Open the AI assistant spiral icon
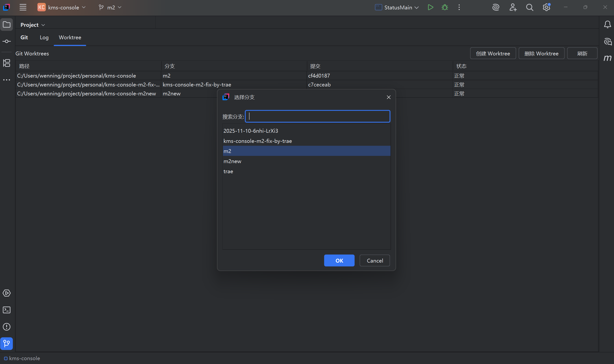 pyautogui.click(x=496, y=7)
